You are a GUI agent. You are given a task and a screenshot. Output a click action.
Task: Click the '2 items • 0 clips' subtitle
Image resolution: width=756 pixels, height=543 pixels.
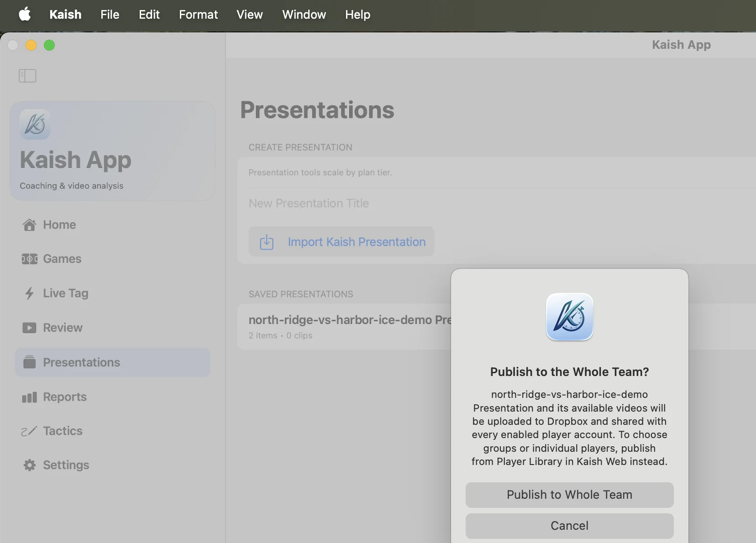280,336
